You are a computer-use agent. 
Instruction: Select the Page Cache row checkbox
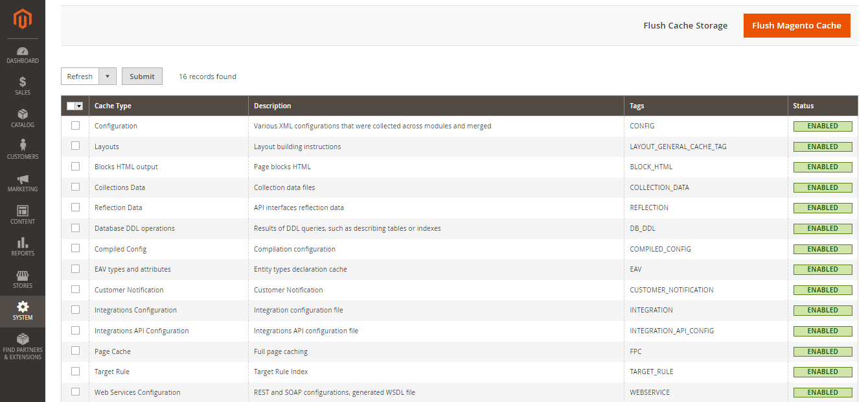point(75,351)
